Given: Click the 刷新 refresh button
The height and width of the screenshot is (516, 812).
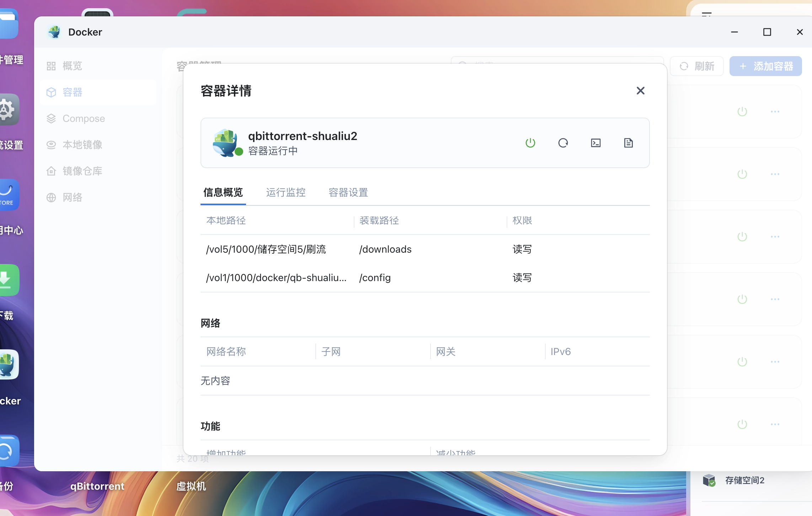Looking at the screenshot, I should pyautogui.click(x=697, y=66).
